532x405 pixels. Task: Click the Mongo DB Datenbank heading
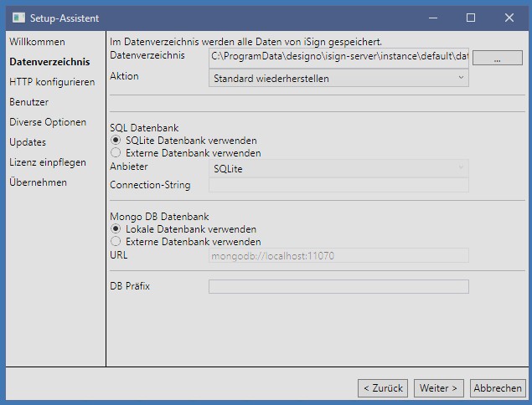tap(159, 216)
